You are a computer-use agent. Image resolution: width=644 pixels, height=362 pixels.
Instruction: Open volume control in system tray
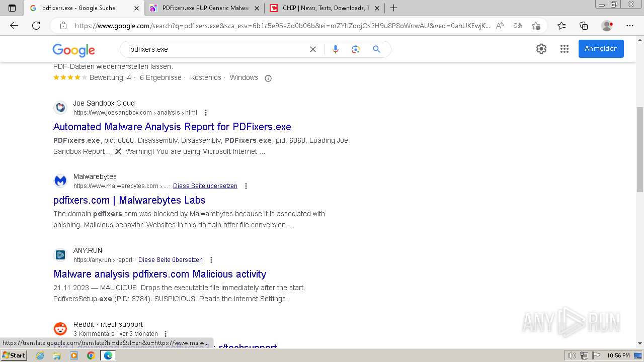coord(572,355)
